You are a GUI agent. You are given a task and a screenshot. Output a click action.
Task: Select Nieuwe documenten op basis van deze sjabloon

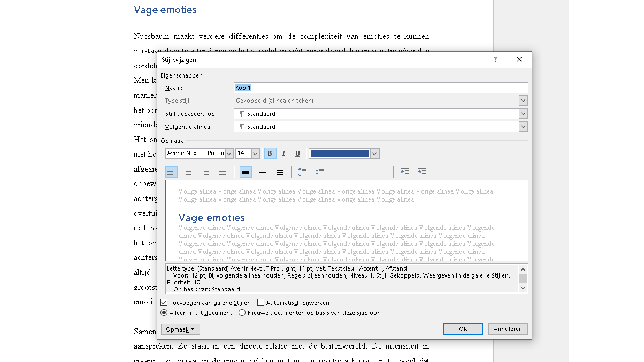point(242,313)
